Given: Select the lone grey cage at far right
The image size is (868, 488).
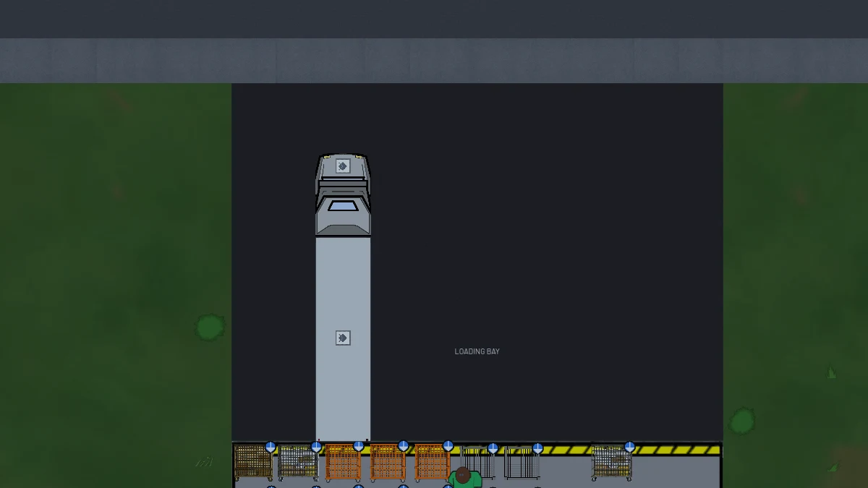Looking at the screenshot, I should click(612, 463).
